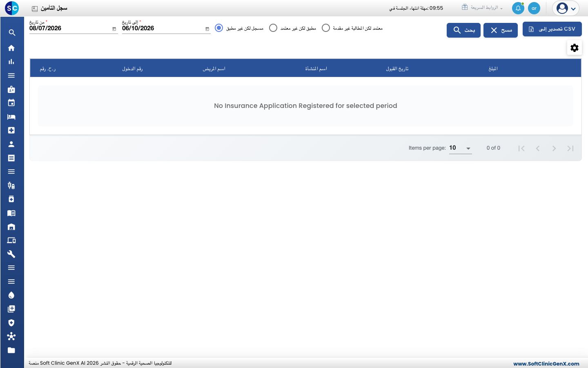Viewport: 588px width, 368px height.
Task: Select 'معتمد لكن المطالبة غير مقدمة' radio option
Action: tap(326, 28)
